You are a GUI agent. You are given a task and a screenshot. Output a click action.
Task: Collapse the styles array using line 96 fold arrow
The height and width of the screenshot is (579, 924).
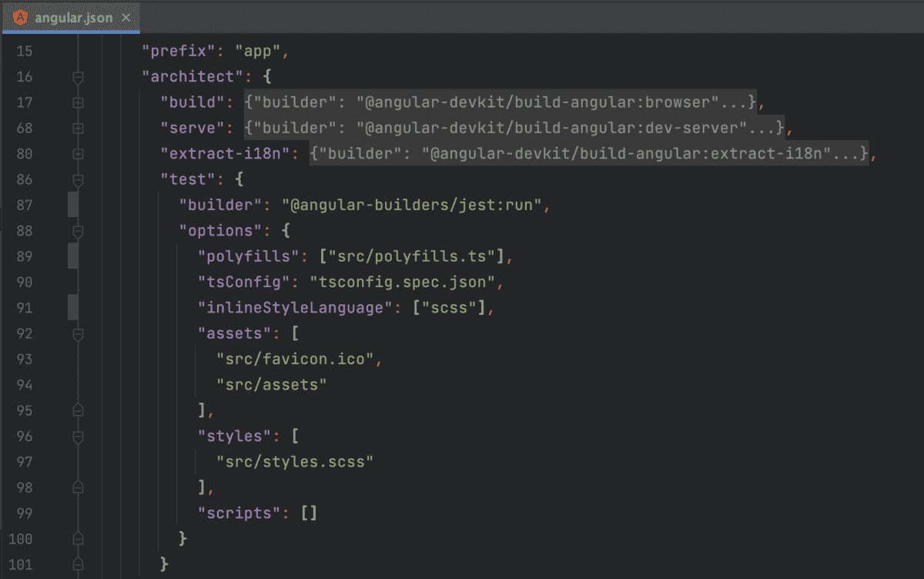(77, 436)
